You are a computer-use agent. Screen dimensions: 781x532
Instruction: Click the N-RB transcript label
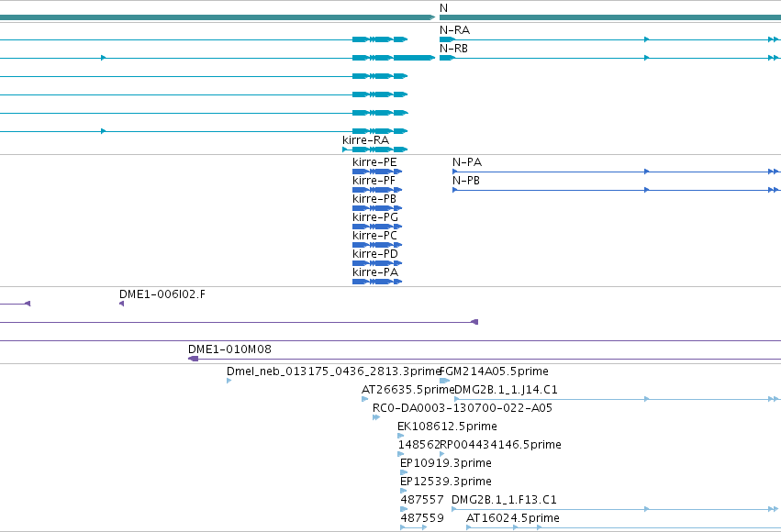453,49
